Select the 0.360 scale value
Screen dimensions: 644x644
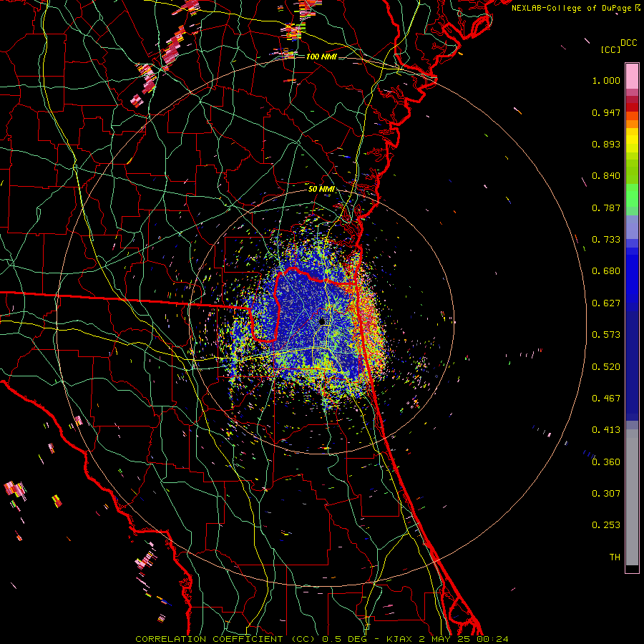[606, 462]
